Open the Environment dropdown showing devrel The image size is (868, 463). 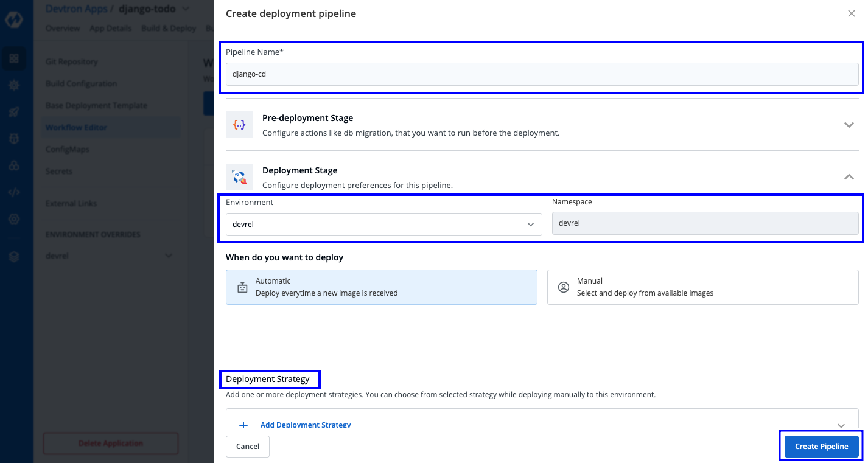(383, 224)
